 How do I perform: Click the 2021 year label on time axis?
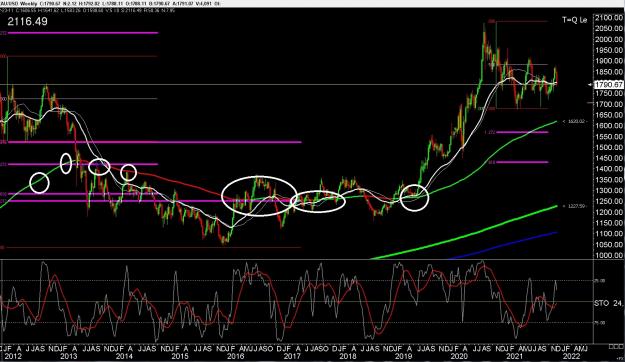coord(515,356)
